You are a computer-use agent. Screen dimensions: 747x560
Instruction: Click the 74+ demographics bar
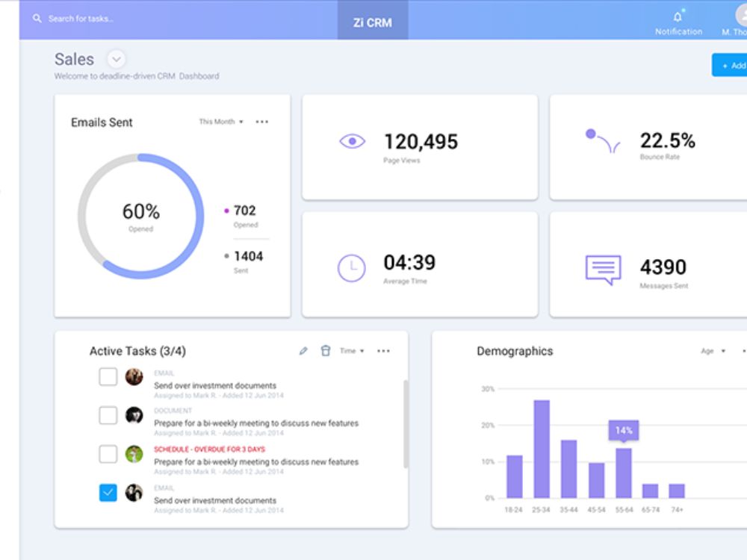[677, 491]
